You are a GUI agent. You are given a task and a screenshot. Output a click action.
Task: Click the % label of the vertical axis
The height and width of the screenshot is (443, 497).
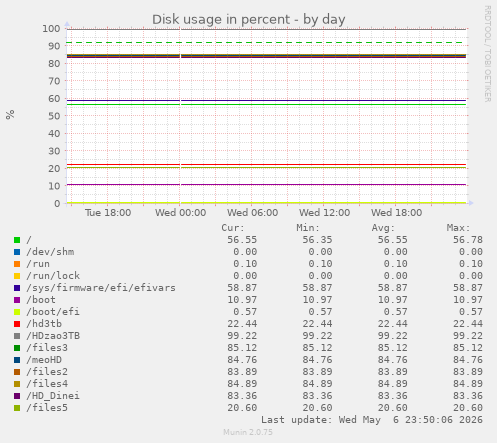10,114
